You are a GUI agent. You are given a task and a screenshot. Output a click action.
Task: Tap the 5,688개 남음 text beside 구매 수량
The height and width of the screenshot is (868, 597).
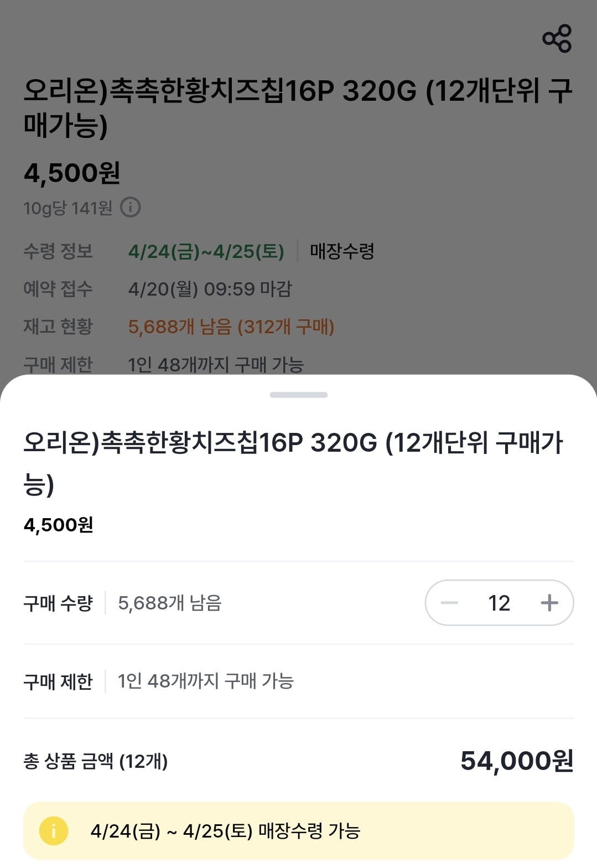pyautogui.click(x=170, y=603)
